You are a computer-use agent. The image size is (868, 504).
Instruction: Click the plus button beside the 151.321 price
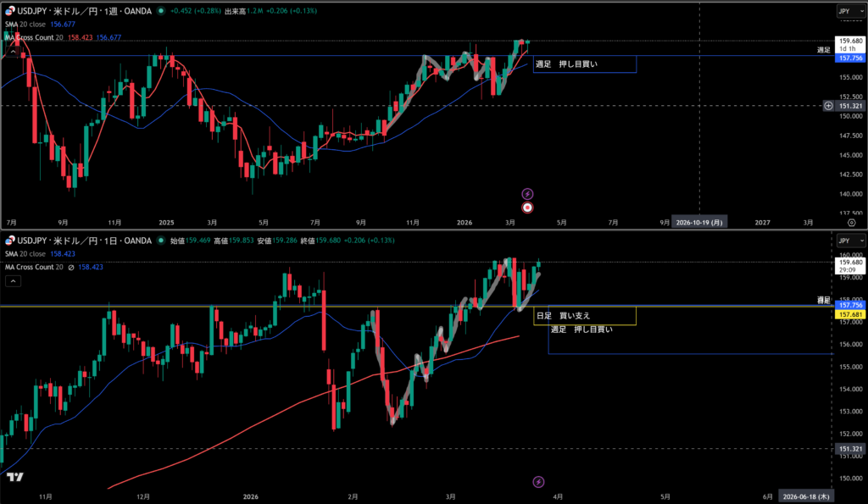tap(827, 106)
